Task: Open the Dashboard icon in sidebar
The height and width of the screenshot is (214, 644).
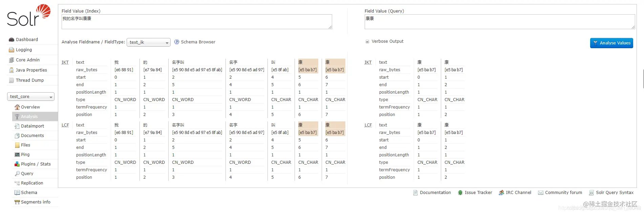Action: 12,40
